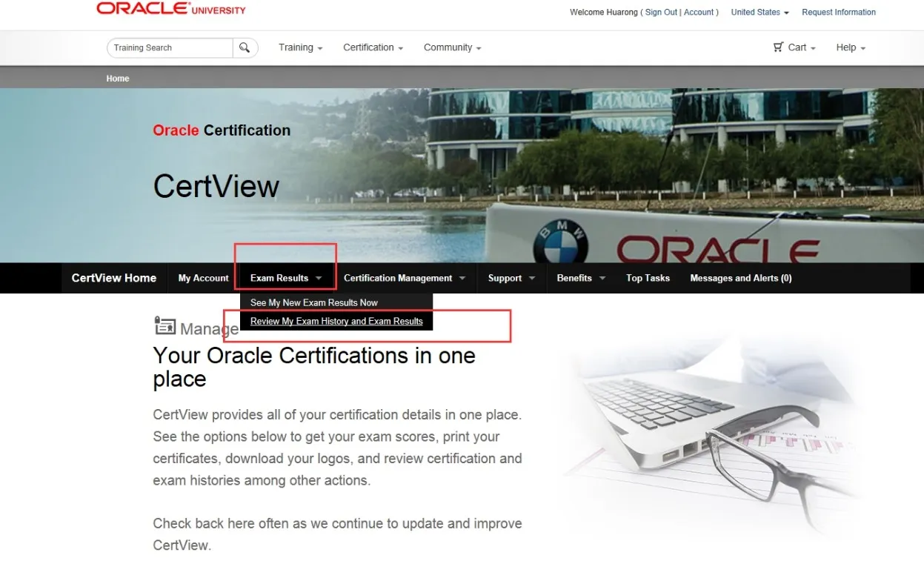Expand the Training dropdown menu
The width and height of the screenshot is (924, 561).
click(x=300, y=47)
